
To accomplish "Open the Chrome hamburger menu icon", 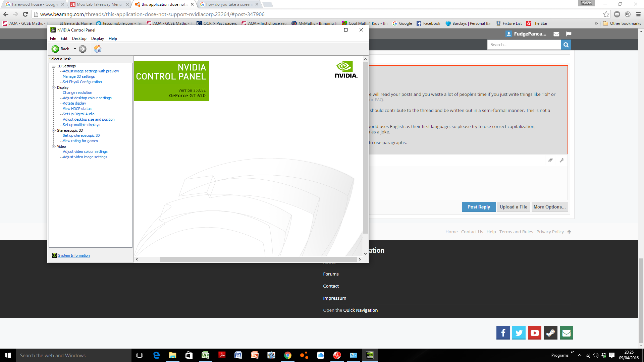I will point(638,14).
